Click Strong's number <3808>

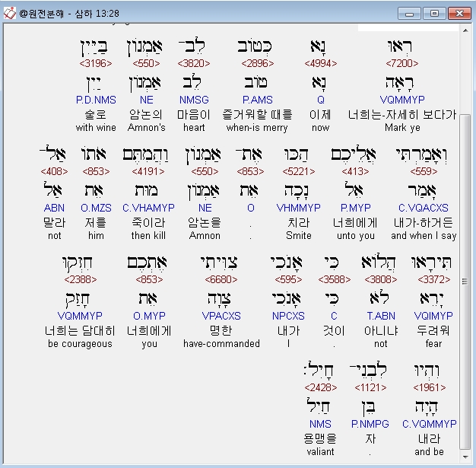click(381, 279)
